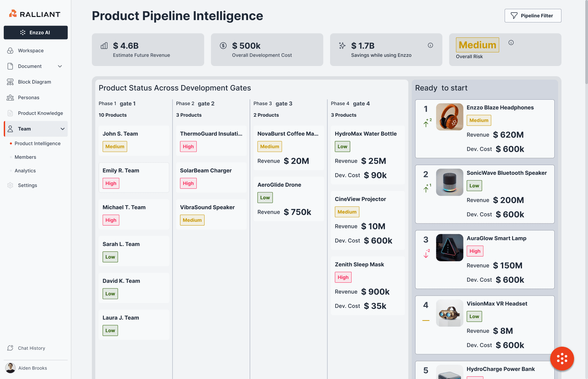
Task: Click the $ 500k Overall Development Cost card
Action: (x=267, y=50)
